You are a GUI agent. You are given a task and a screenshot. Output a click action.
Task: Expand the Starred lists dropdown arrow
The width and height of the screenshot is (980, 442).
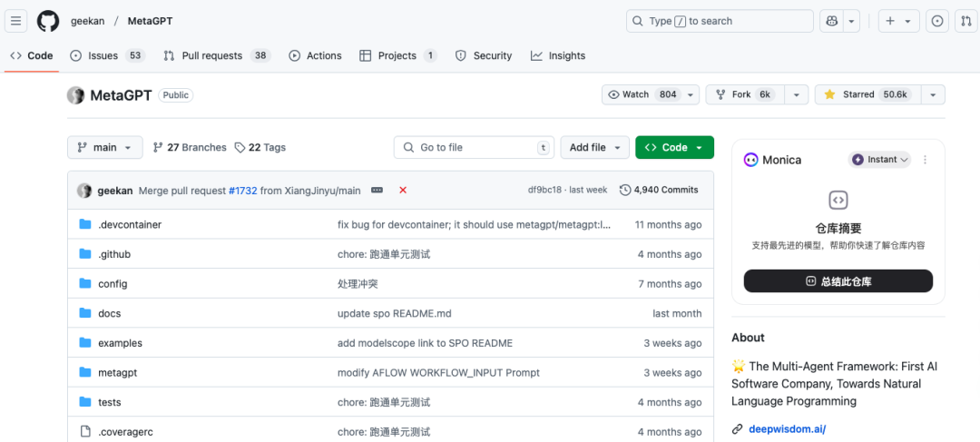[x=933, y=94]
